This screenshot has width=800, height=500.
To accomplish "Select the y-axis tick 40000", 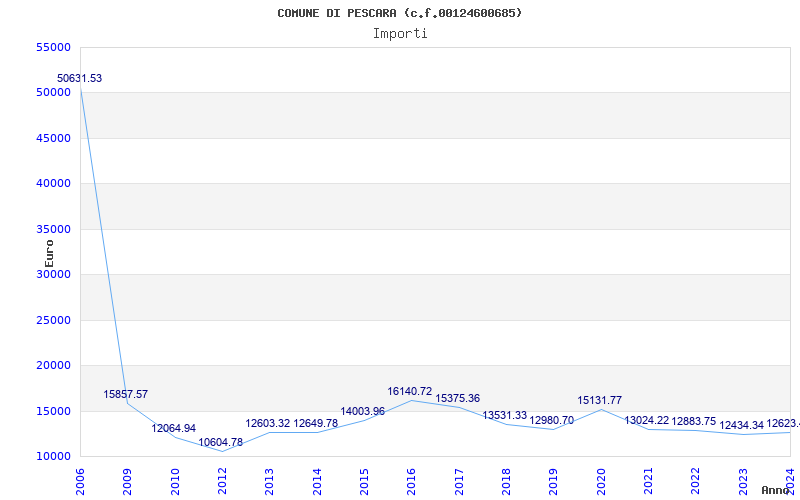I will (x=54, y=183).
